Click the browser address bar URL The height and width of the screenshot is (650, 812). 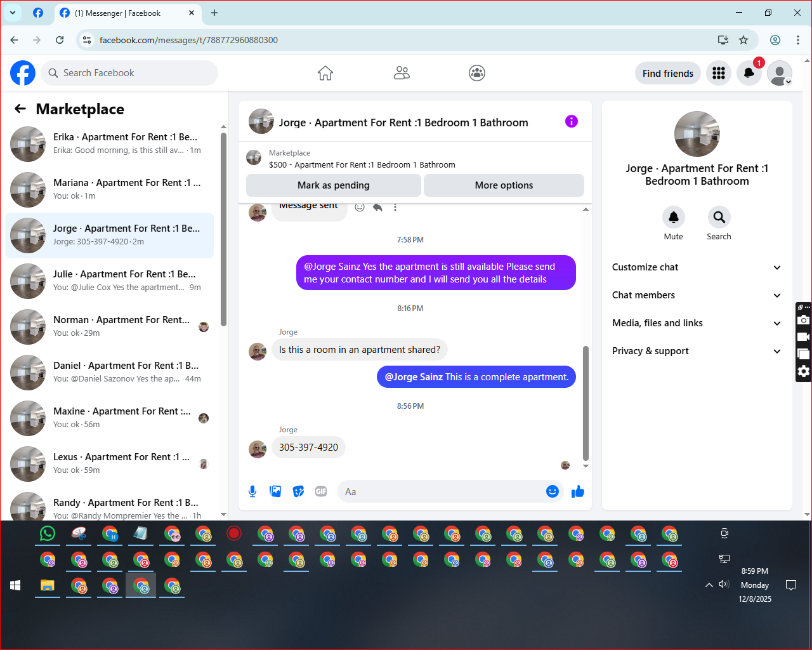point(188,40)
